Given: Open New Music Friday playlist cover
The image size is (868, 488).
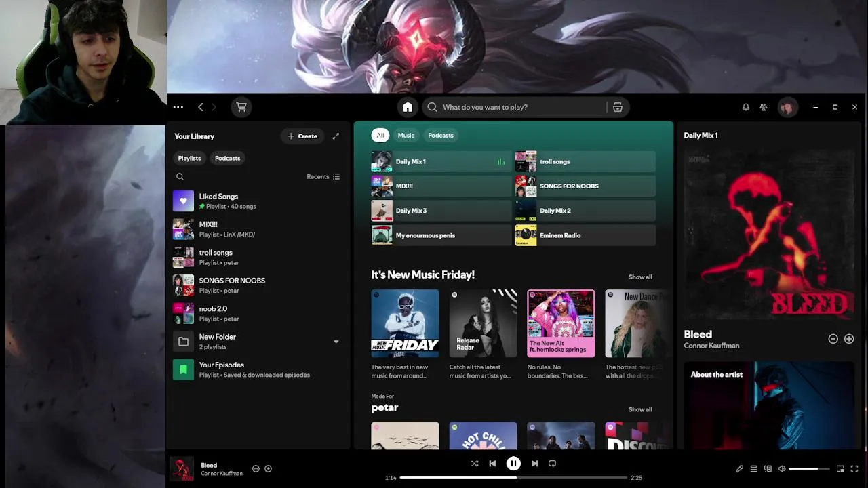Looking at the screenshot, I should tap(405, 323).
